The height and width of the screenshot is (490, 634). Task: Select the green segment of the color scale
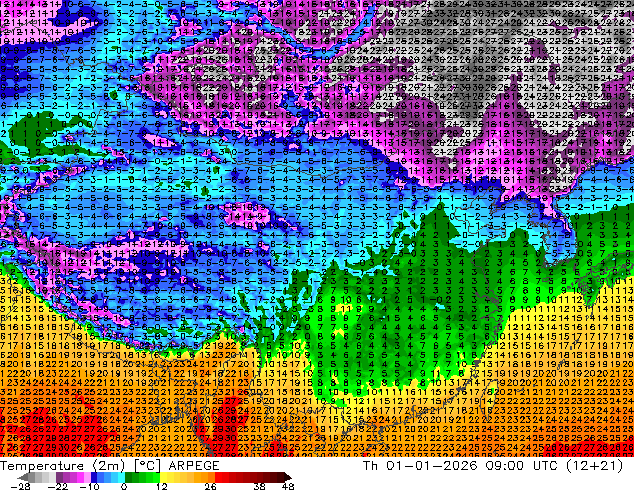(142, 477)
